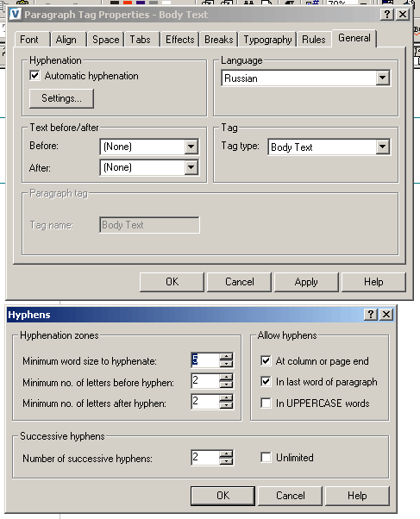The height and width of the screenshot is (519, 420).
Task: Check the Unlimited successive hyphens box
Action: 266,458
